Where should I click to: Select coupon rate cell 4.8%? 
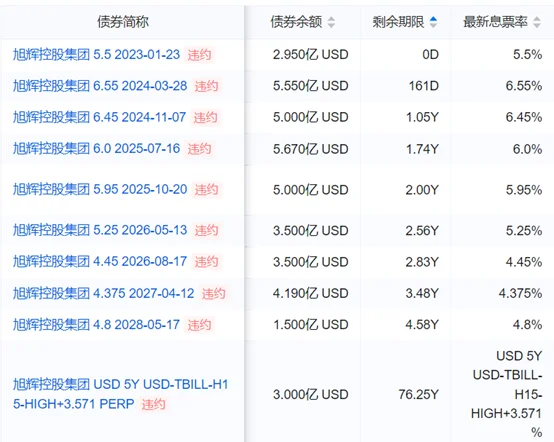point(528,325)
